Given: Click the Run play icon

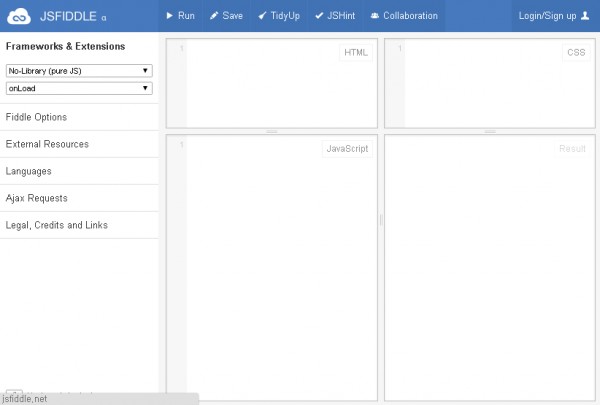Looking at the screenshot, I should pyautogui.click(x=170, y=16).
